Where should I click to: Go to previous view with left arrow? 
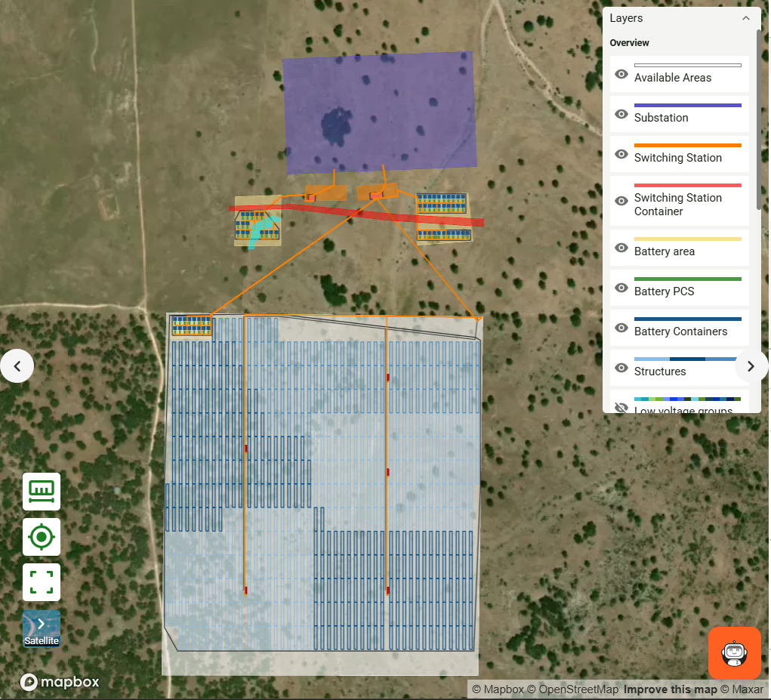click(x=17, y=366)
